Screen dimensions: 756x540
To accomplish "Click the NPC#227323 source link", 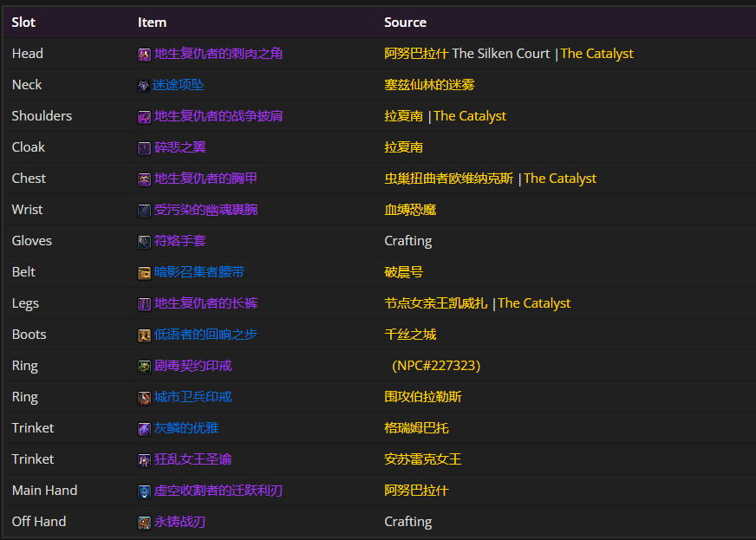I will [436, 366].
